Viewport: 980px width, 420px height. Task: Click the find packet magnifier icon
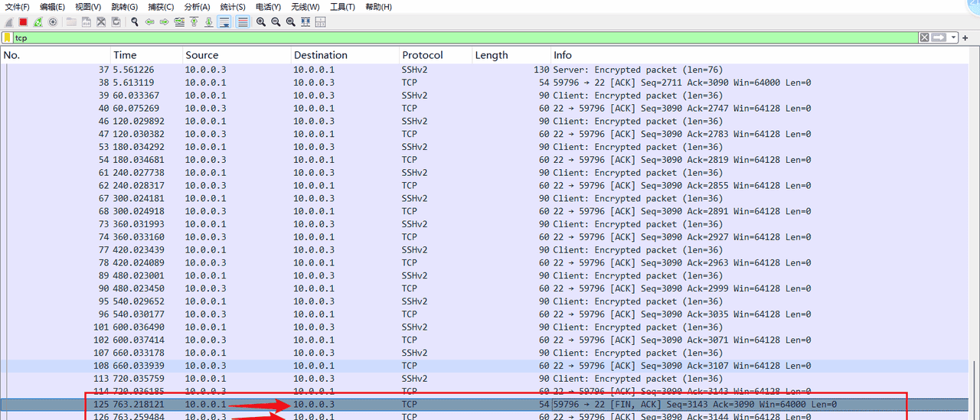tap(134, 22)
